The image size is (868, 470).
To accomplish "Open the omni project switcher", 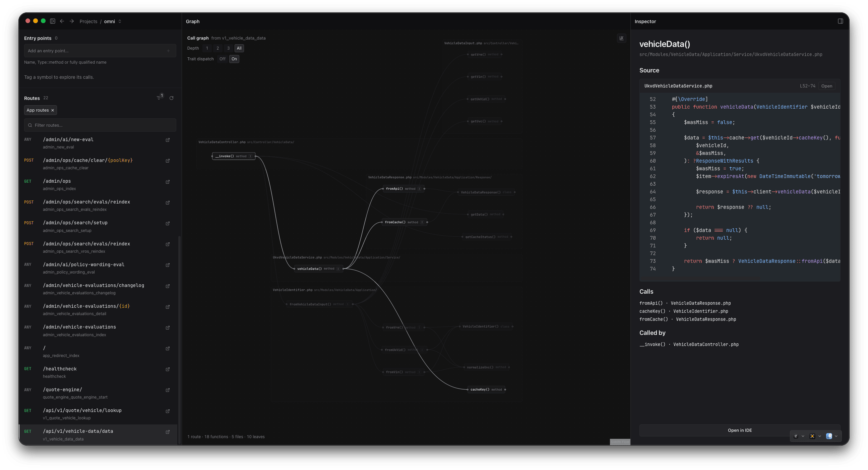I will [x=113, y=21].
